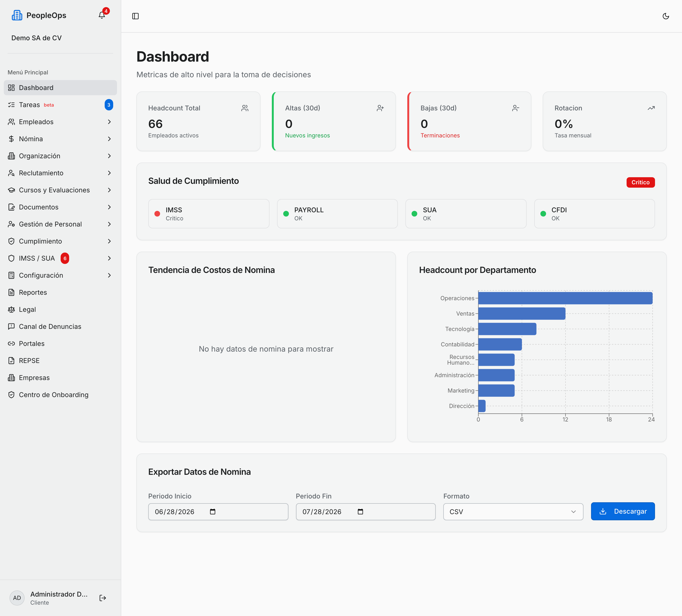Image resolution: width=682 pixels, height=616 pixels.
Task: Expand the Empleados menu chevron
Action: tap(109, 122)
